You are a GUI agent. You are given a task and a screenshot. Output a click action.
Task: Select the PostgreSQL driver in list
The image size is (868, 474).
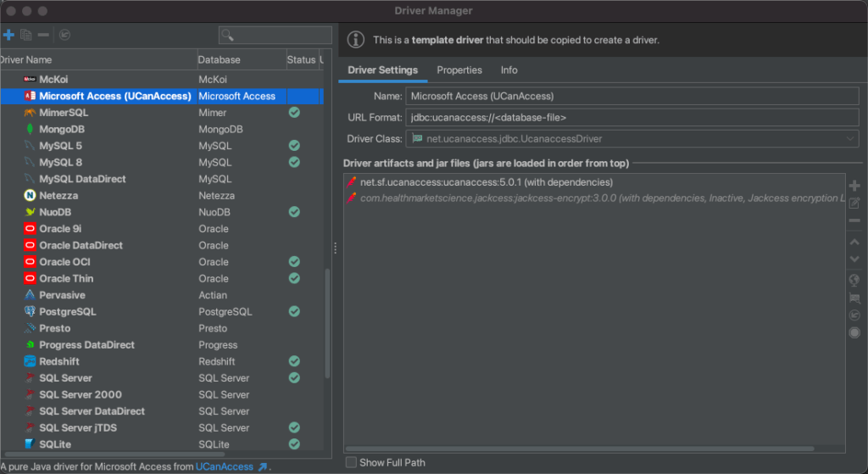[68, 312]
